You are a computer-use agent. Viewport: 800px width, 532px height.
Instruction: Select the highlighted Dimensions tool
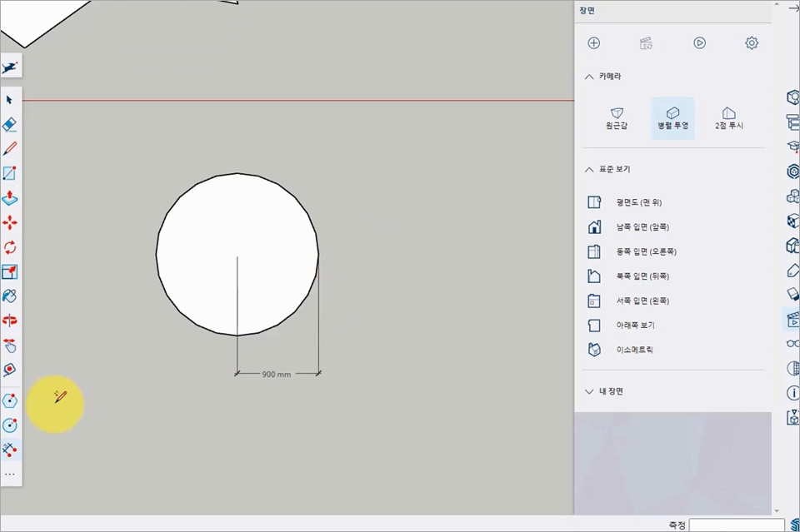tap(10, 450)
